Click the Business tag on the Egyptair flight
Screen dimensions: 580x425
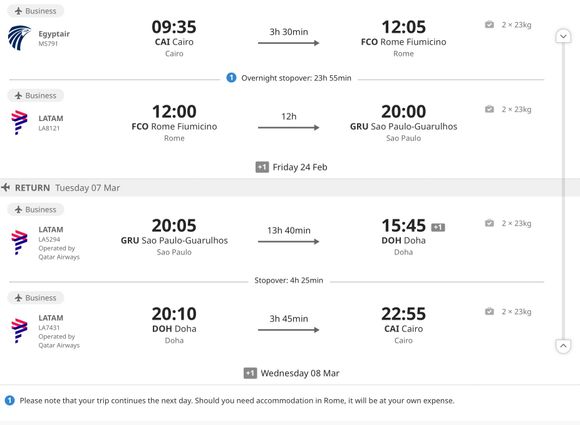point(36,11)
